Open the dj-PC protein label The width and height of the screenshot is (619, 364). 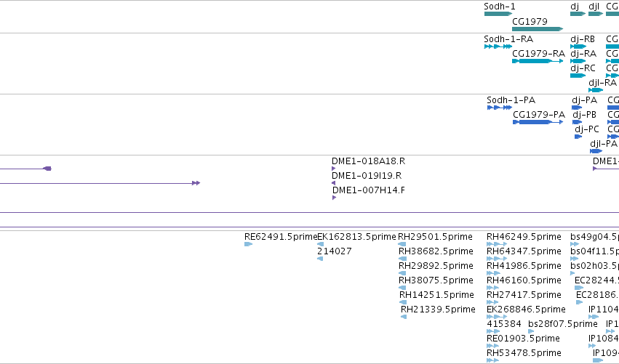pos(586,129)
